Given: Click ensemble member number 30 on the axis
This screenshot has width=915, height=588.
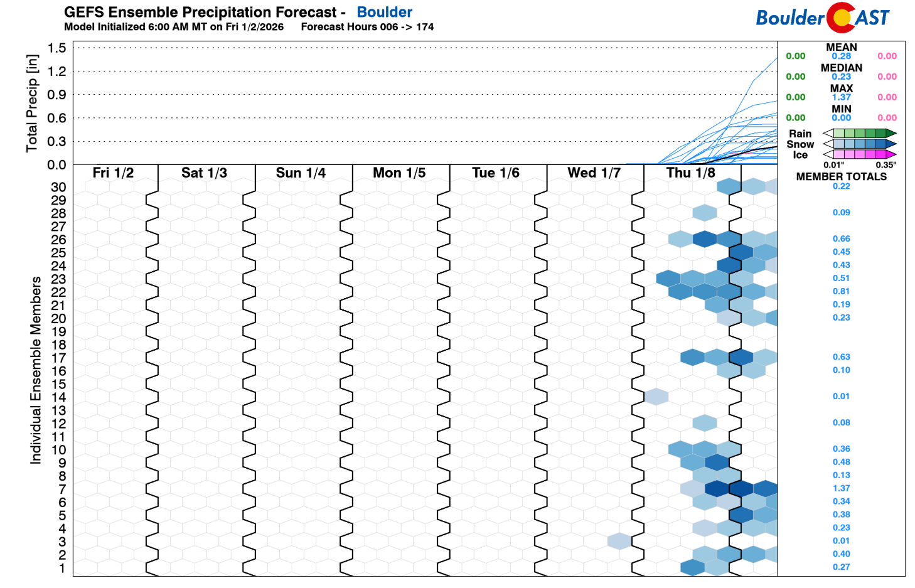Looking at the screenshot, I should click(58, 187).
